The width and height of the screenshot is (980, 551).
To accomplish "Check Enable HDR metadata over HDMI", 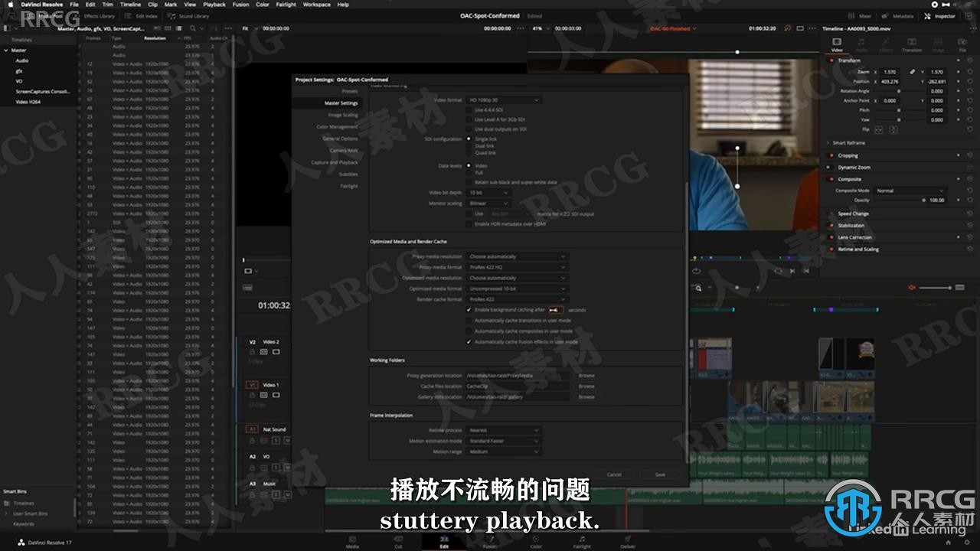I will (x=469, y=223).
